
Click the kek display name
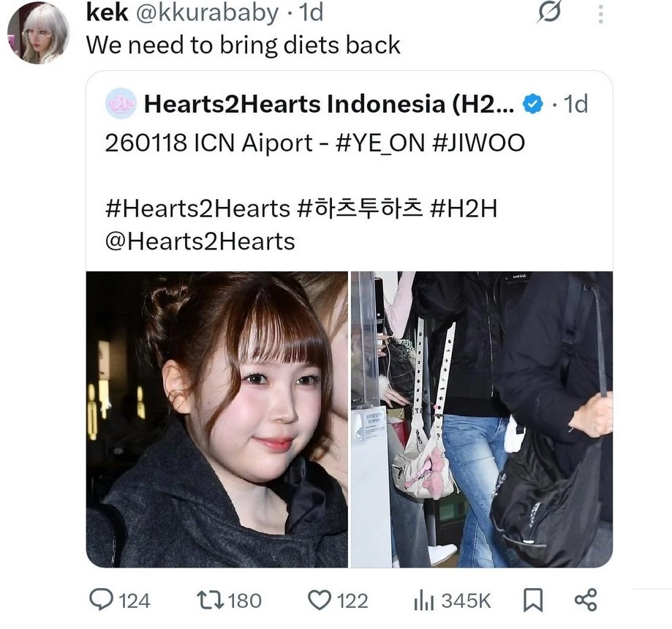click(x=107, y=12)
